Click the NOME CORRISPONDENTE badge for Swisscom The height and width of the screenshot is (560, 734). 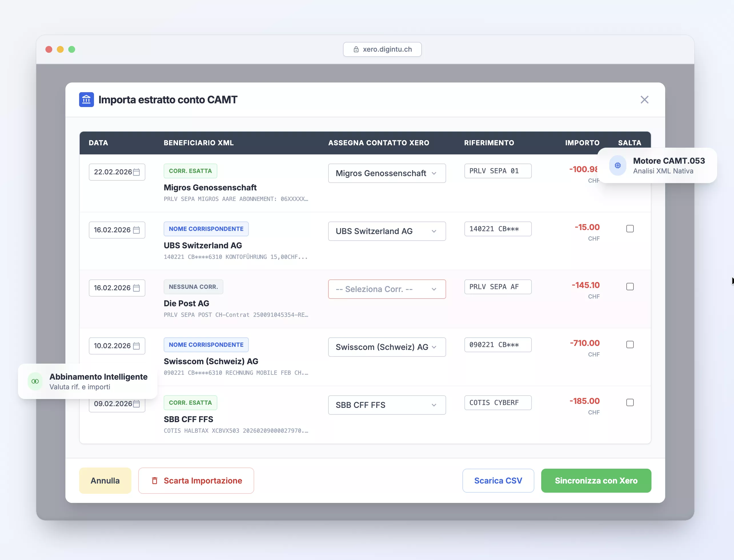[x=206, y=345]
